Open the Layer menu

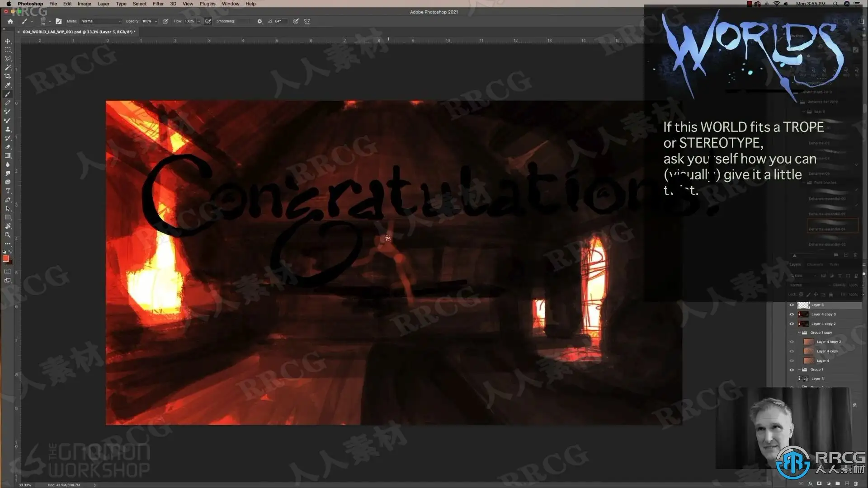[103, 4]
